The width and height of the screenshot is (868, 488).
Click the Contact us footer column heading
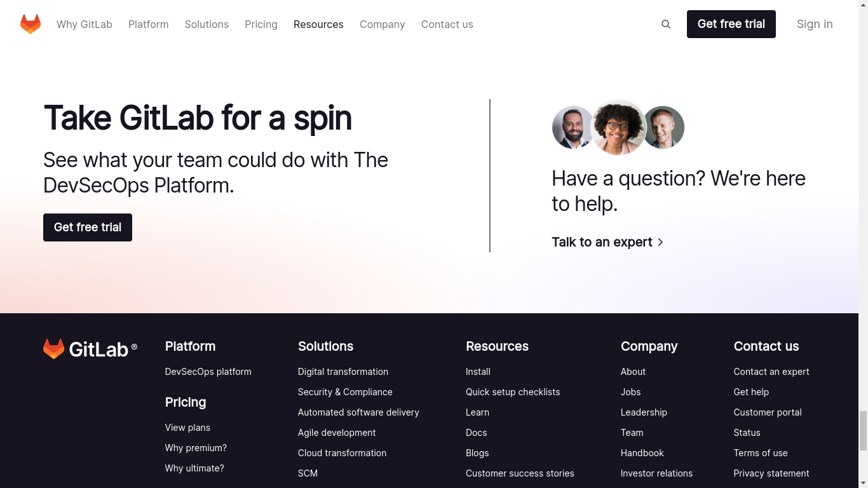(x=766, y=346)
